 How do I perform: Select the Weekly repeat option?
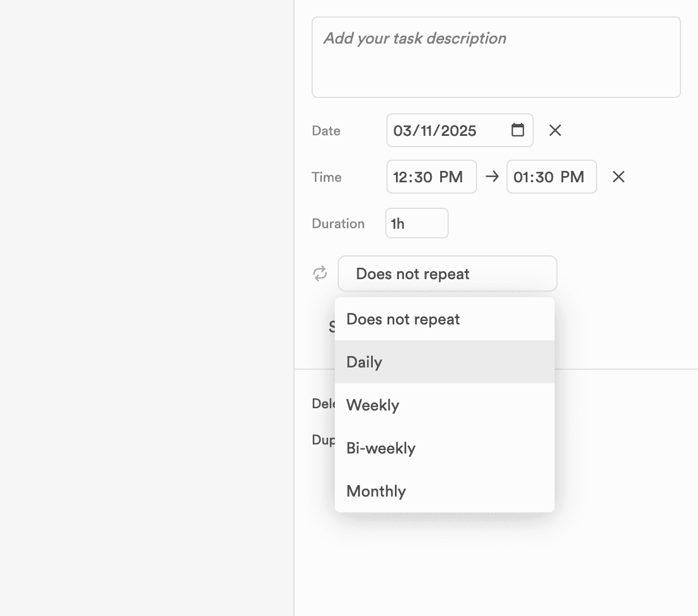[x=445, y=405]
